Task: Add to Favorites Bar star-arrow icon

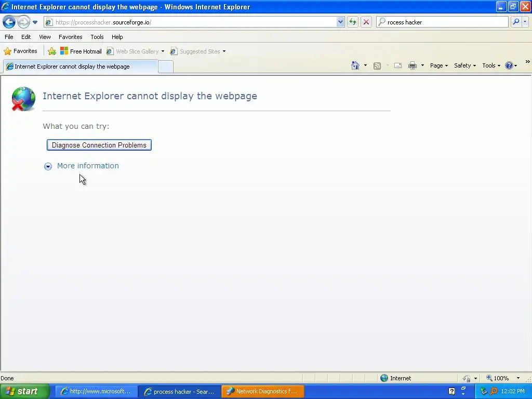Action: 52,51
